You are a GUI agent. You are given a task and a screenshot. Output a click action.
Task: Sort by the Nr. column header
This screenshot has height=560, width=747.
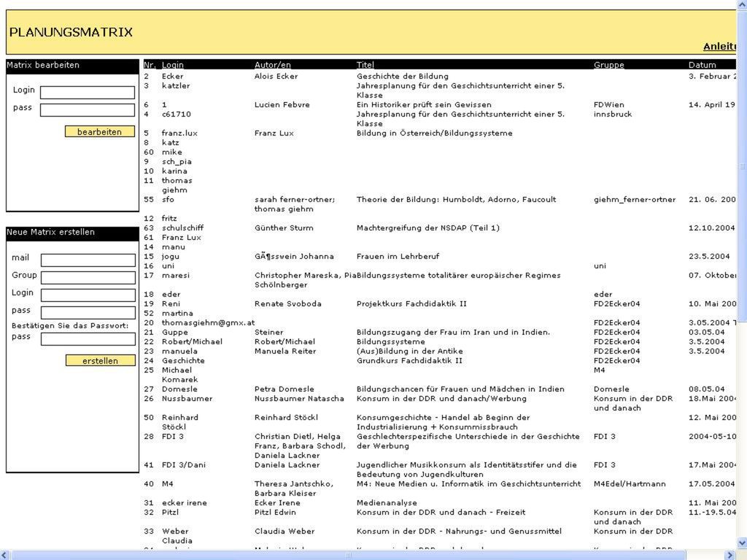[150, 65]
